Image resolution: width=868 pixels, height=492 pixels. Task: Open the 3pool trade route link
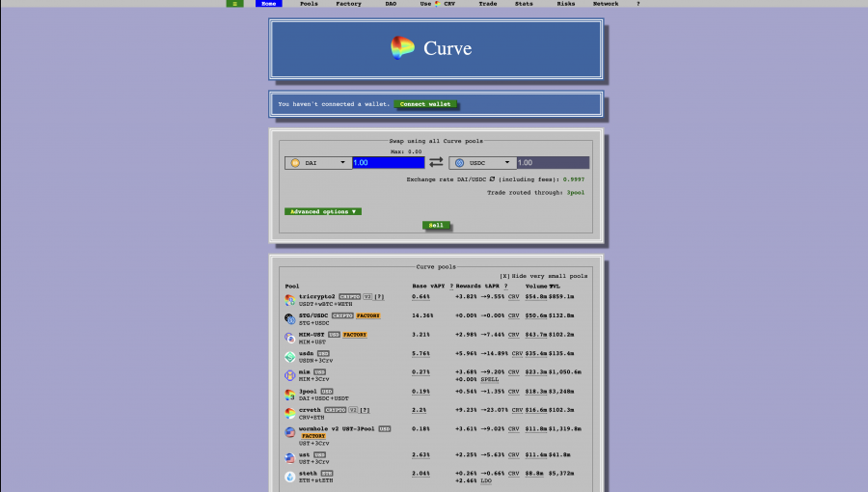pyautogui.click(x=575, y=193)
